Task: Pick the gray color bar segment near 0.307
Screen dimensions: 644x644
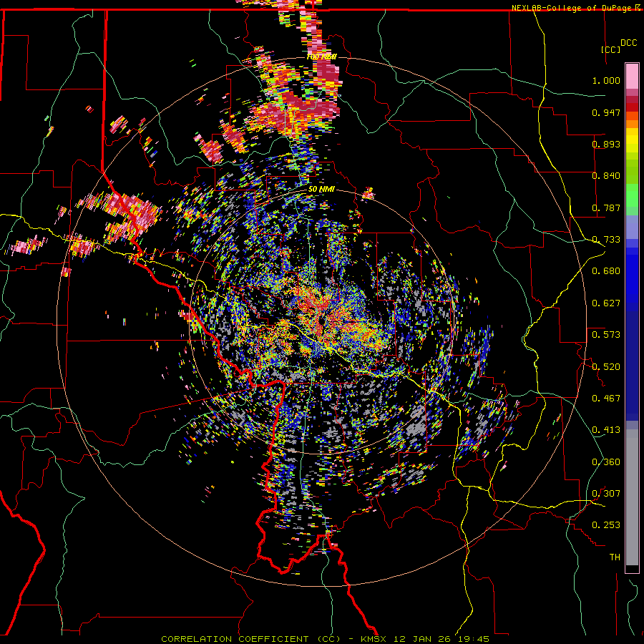Action: [632, 497]
